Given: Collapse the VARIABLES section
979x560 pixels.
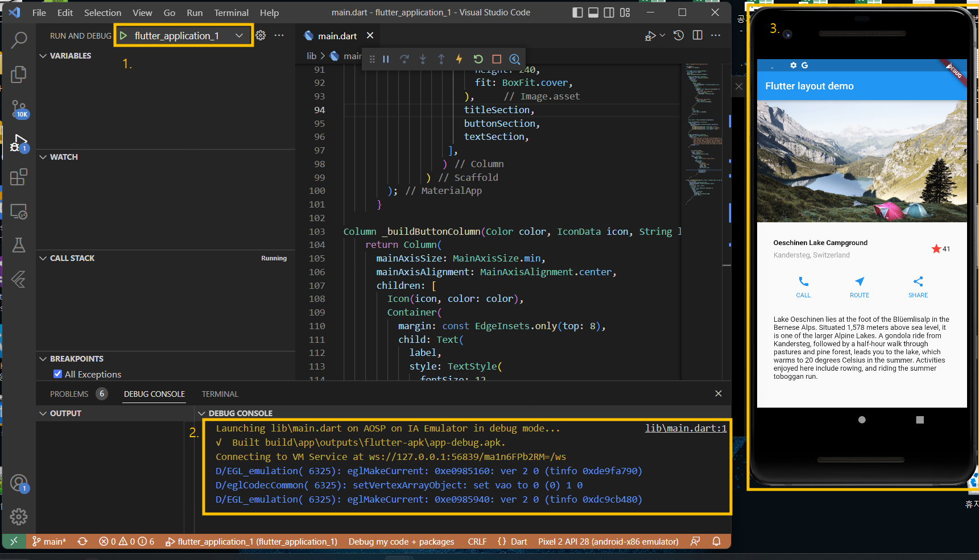Looking at the screenshot, I should [x=70, y=56].
